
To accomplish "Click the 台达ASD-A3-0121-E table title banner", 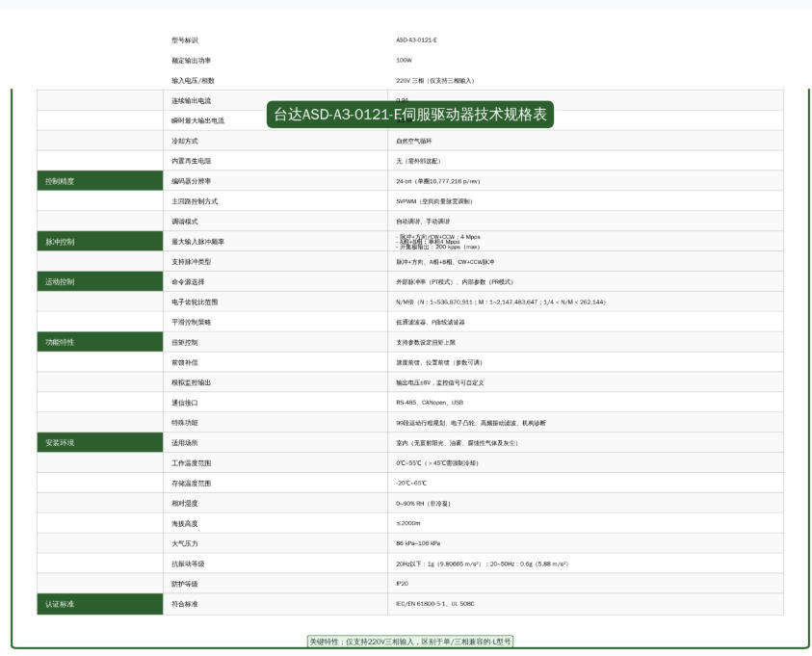I will [x=410, y=115].
